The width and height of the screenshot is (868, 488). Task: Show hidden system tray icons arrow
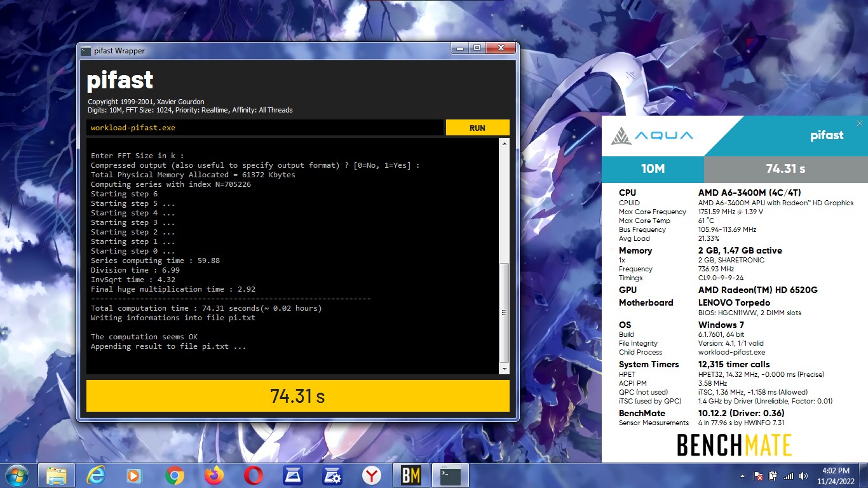(743, 476)
